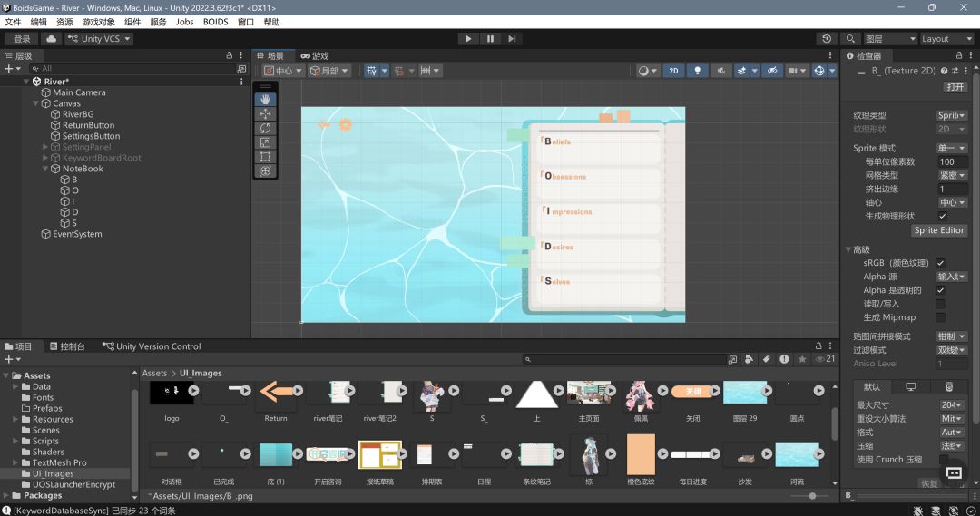Toggle the 2D scene view mode
This screenshot has width=980, height=516.
(x=673, y=71)
